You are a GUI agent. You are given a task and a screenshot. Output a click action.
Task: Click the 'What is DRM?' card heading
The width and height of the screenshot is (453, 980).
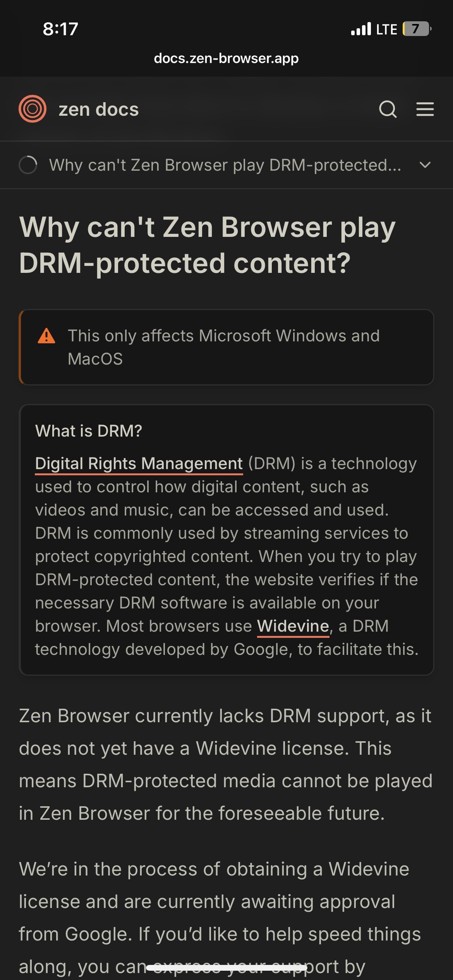(89, 431)
